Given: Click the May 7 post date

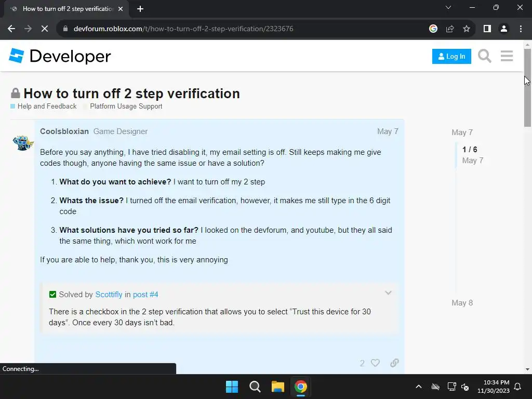Looking at the screenshot, I should 388,131.
